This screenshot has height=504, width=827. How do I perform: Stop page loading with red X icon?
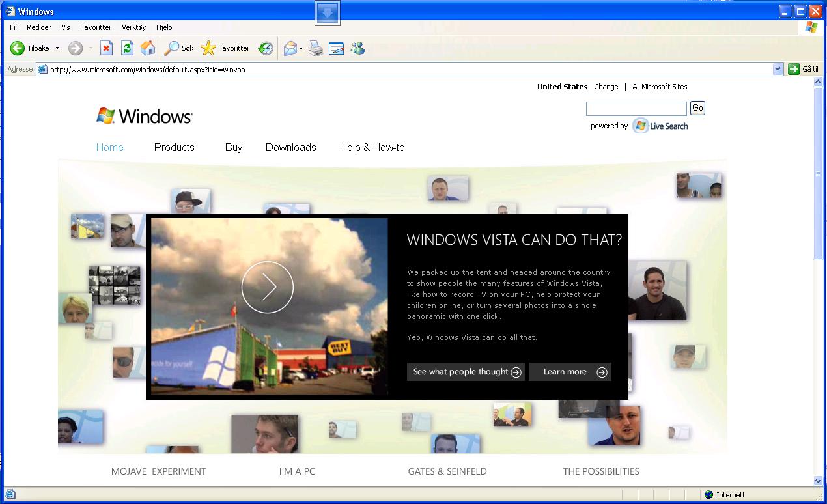(107, 48)
